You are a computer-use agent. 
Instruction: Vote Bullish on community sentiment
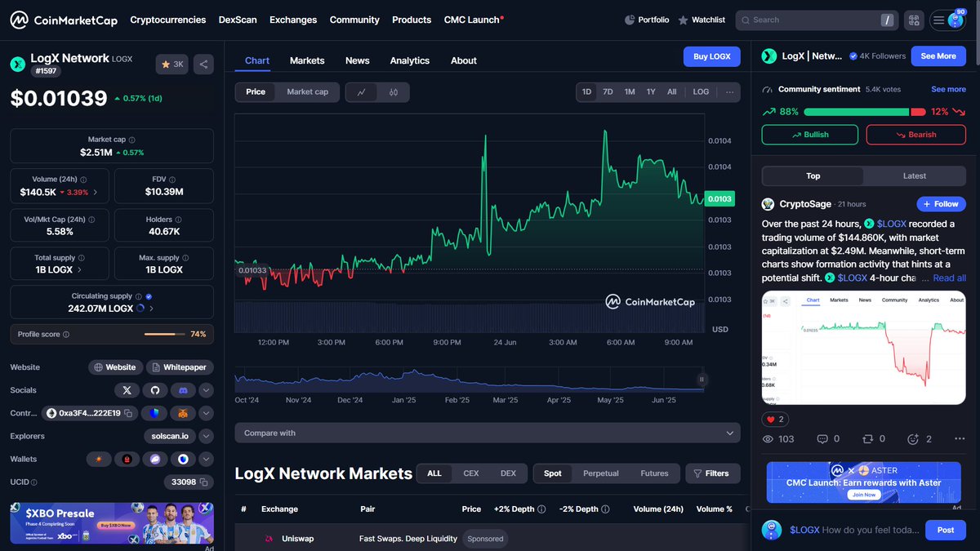[810, 135]
